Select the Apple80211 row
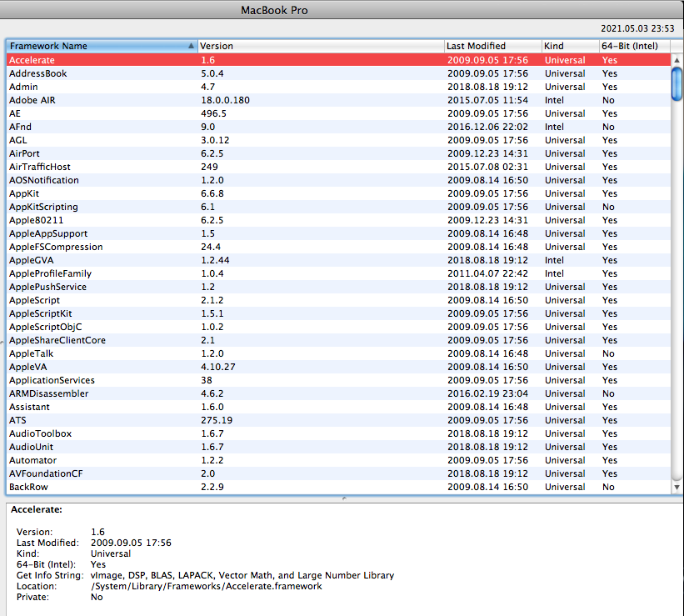This screenshot has width=684, height=616. coord(338,220)
